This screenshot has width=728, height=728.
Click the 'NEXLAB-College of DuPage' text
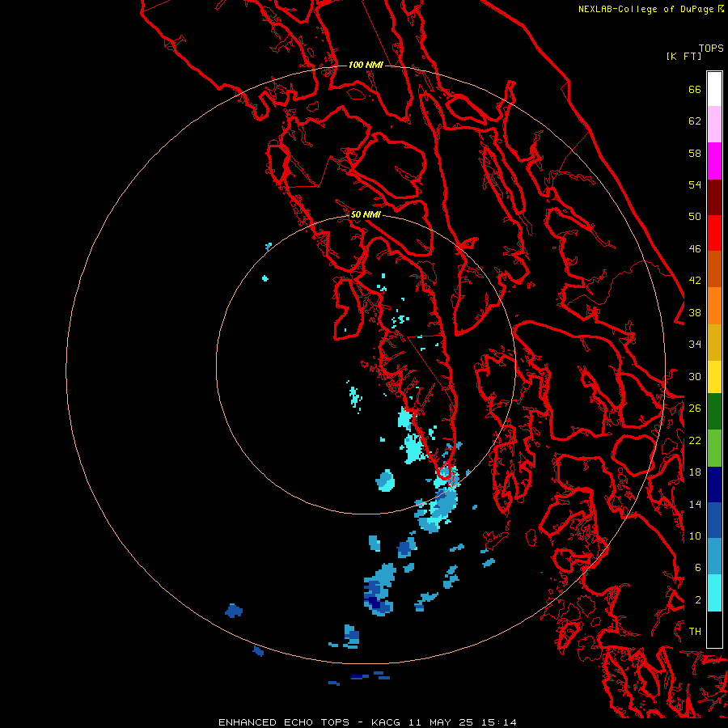(647, 9)
